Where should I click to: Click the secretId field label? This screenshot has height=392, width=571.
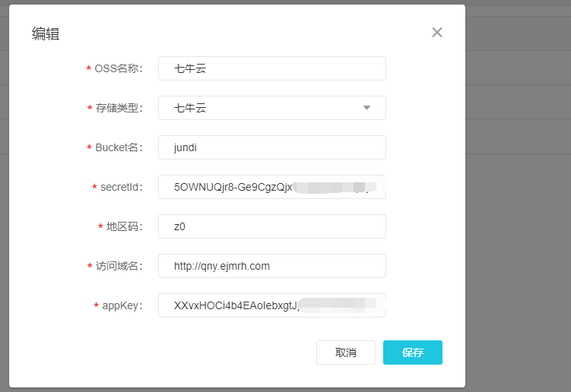point(121,188)
